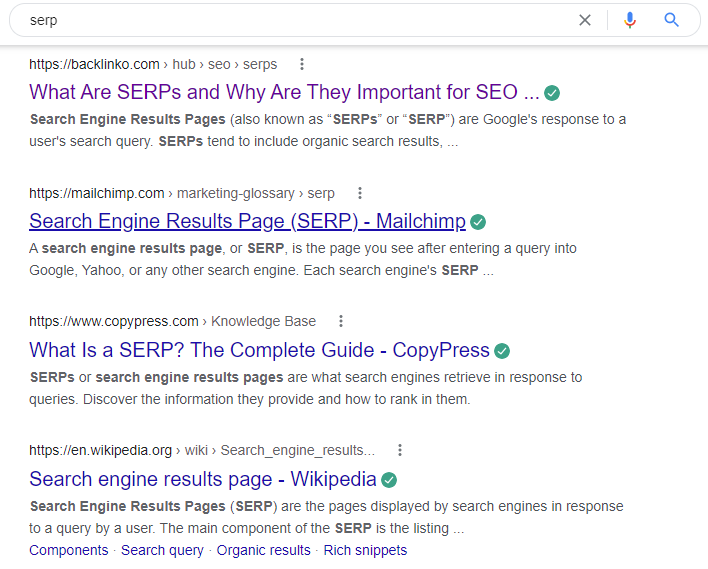Submit search with the magnifying glass icon
708x569 pixels.
pyautogui.click(x=671, y=20)
